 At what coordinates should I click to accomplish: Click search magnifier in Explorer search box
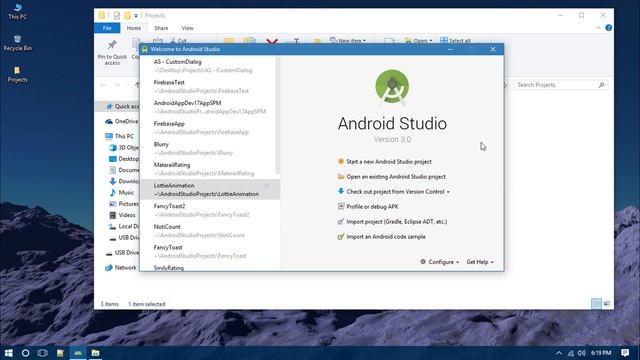click(601, 85)
